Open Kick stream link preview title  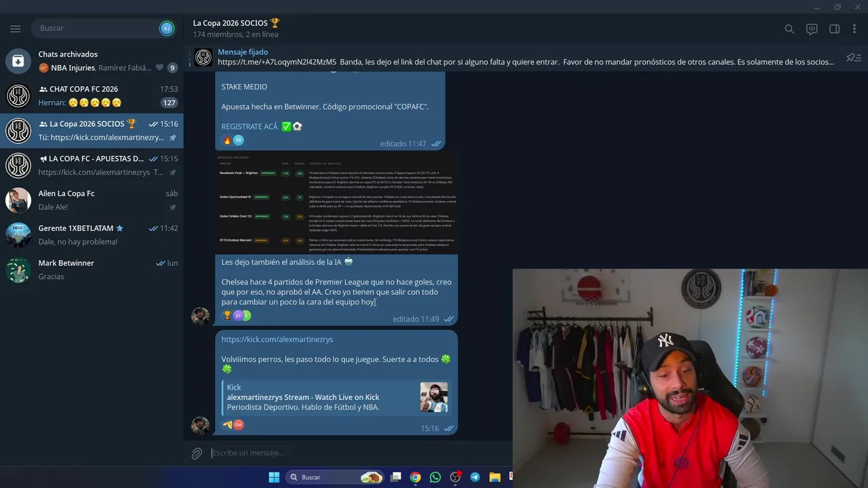coord(303,397)
